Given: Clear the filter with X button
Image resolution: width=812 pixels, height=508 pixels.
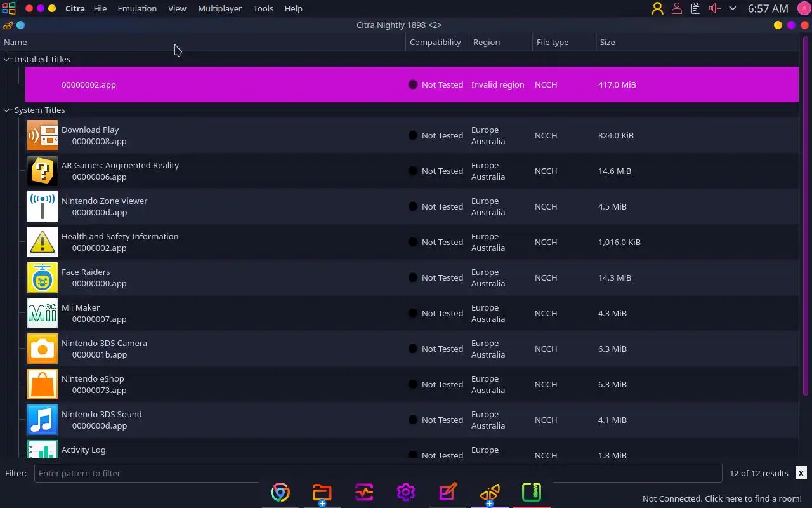Looking at the screenshot, I should (x=801, y=473).
